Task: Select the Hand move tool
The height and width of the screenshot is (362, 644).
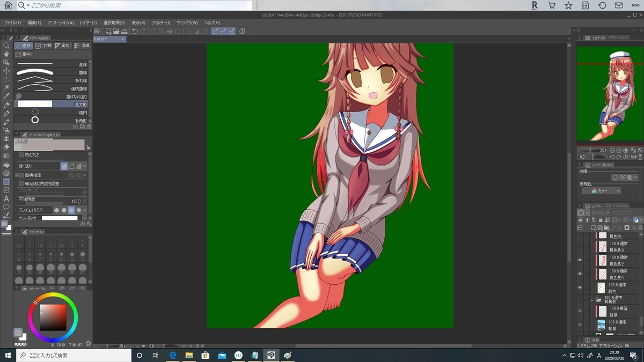Action: [6, 54]
